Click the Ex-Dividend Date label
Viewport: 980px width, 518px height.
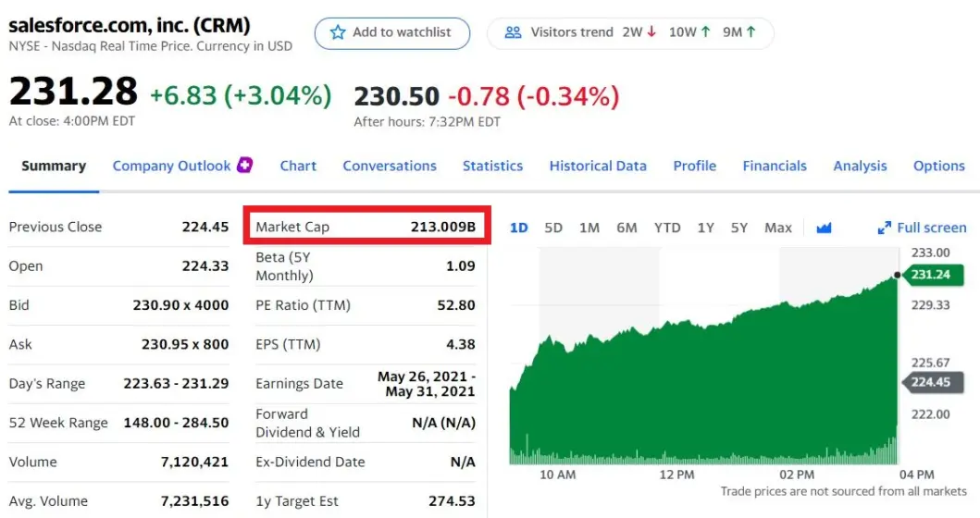click(x=310, y=462)
